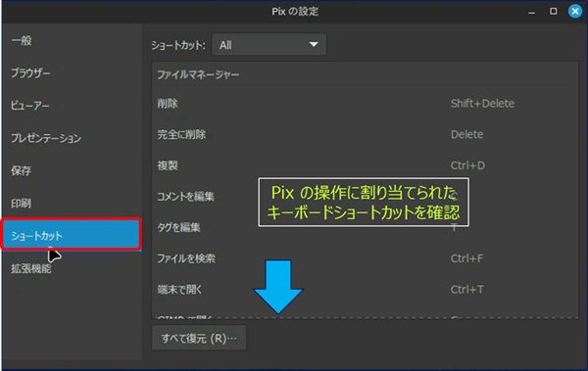Screen dimensions: 588x371
Task: Select the ショートカット sidebar item
Action: (72, 235)
